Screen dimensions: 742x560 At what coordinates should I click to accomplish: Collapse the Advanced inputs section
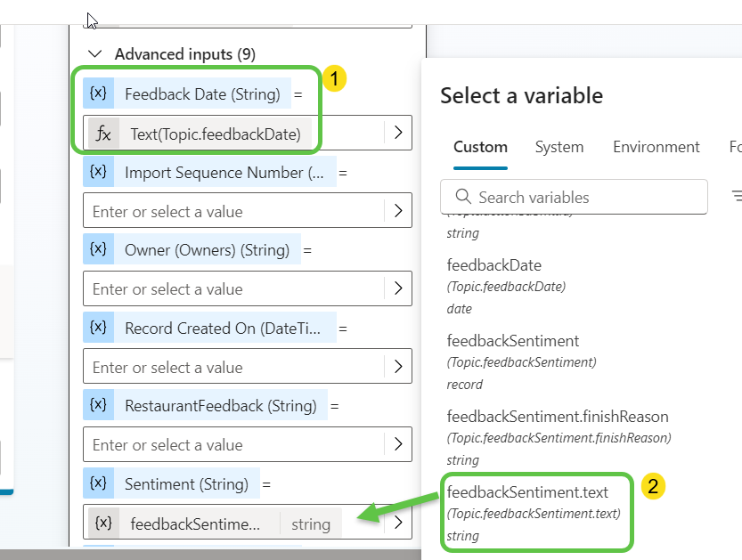click(96, 54)
